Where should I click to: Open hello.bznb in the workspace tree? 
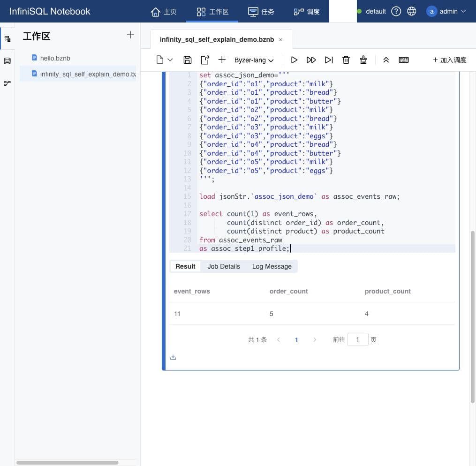[x=55, y=58]
